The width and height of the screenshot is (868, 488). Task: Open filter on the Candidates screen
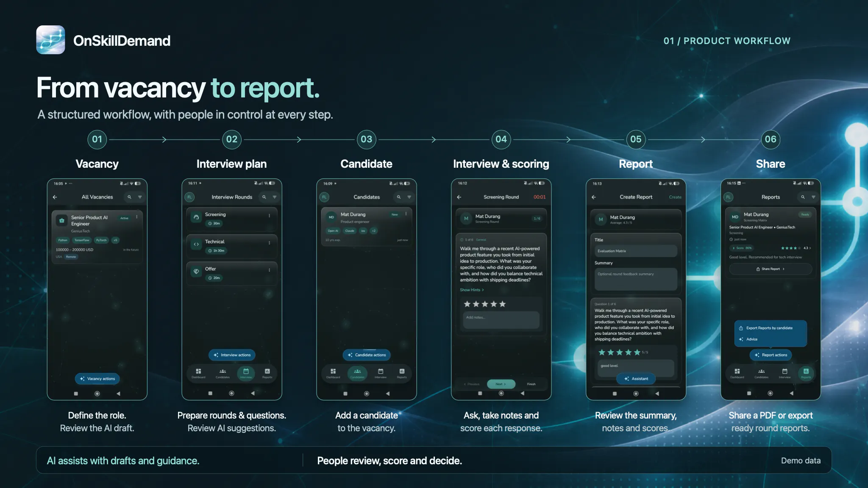click(x=409, y=197)
